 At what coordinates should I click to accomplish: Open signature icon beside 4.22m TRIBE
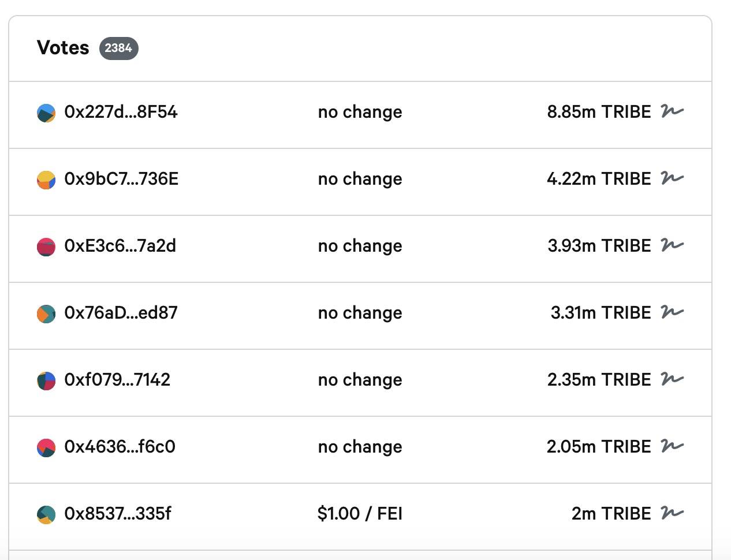672,178
